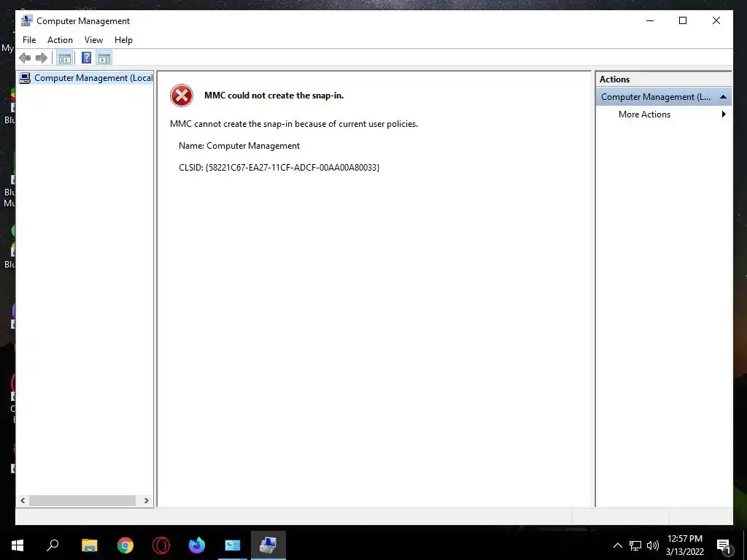The width and height of the screenshot is (747, 560).
Task: Click the Computer Management taskbar button
Action: pyautogui.click(x=268, y=545)
